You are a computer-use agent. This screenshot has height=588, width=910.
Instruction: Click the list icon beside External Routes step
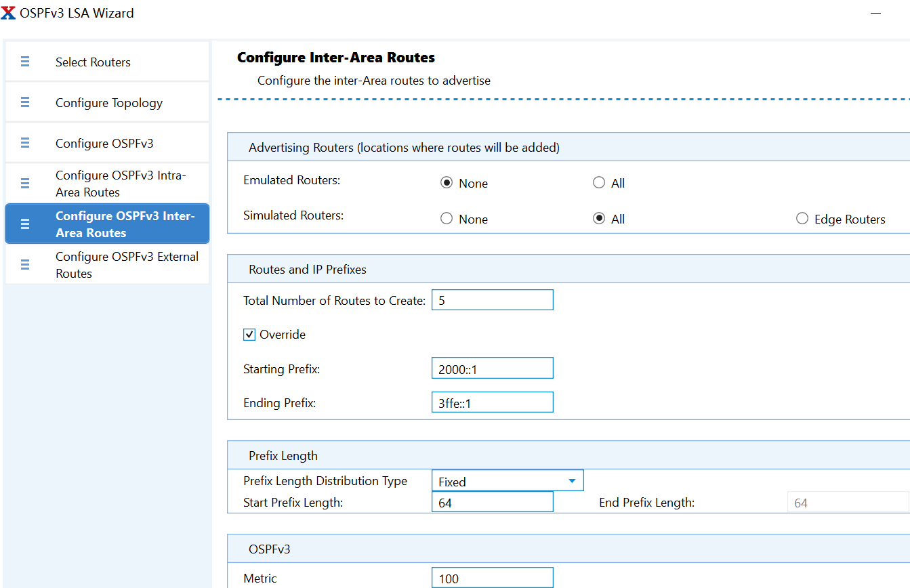(25, 265)
